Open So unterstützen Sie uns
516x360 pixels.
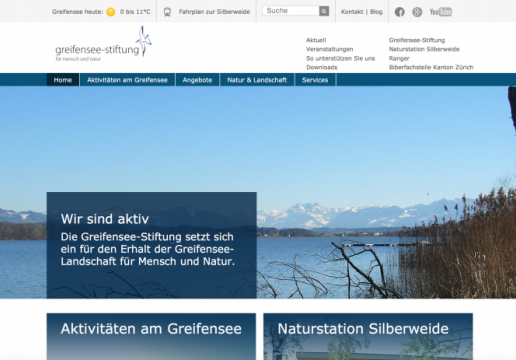click(x=340, y=58)
